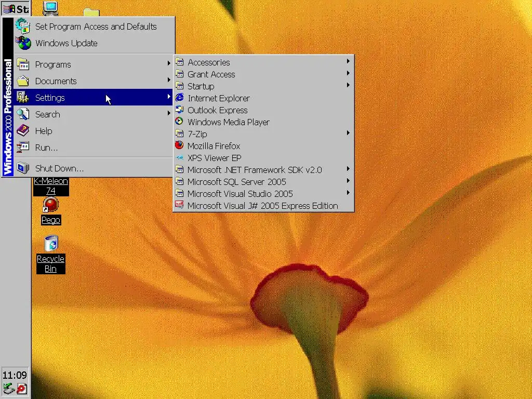Expand the Microsoft SQL Server 2005 arrow
Viewport: 532px width, 399px height.
coord(348,180)
